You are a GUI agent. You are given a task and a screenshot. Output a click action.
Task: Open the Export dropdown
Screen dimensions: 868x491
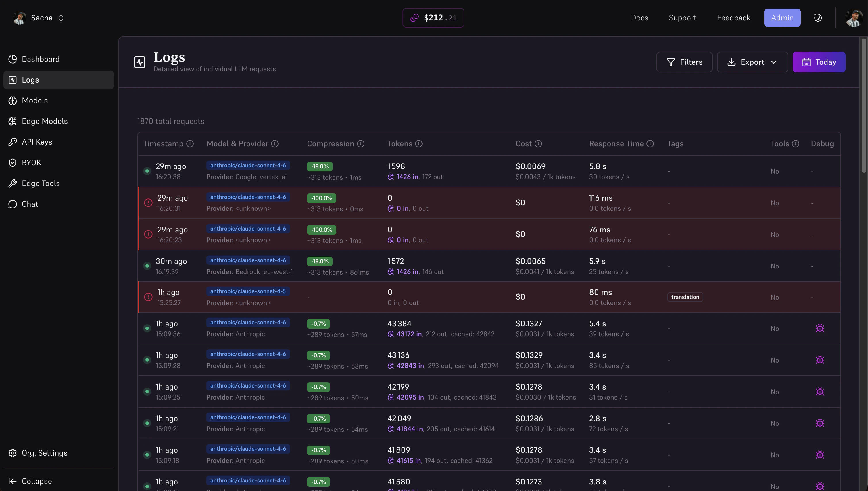point(752,62)
